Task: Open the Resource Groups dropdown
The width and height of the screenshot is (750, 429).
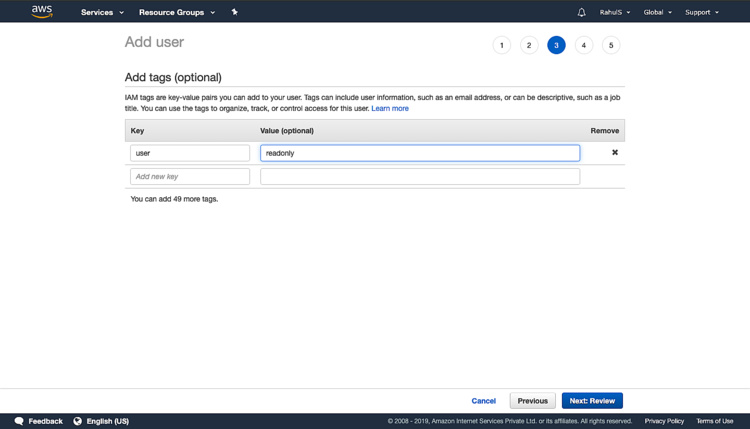Action: [177, 12]
